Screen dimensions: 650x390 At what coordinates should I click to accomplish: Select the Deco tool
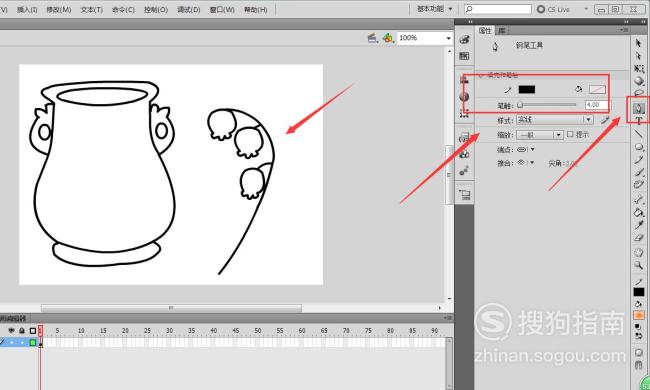(x=639, y=185)
